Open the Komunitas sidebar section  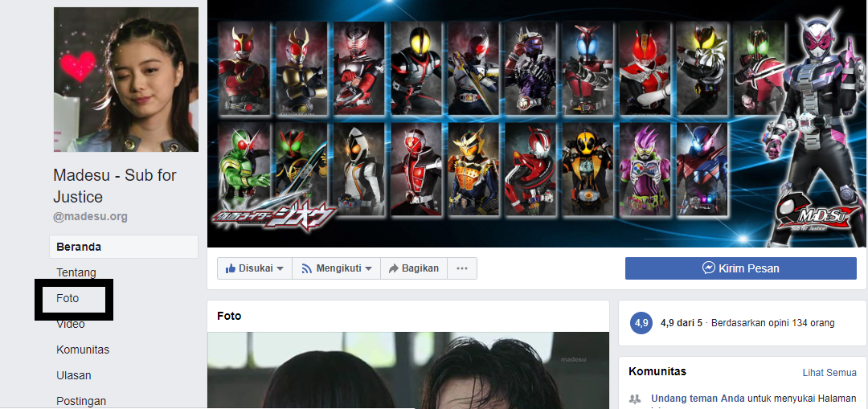click(83, 350)
